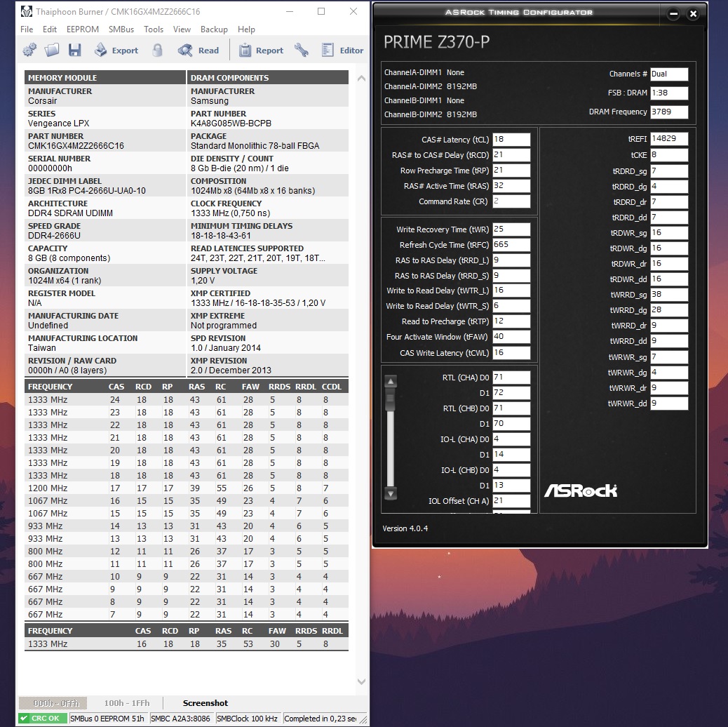Screen dimensions: 728x727
Task: Click XMP timing value 16-18-18-35-53 / 1,20 V
Action: 258,303
